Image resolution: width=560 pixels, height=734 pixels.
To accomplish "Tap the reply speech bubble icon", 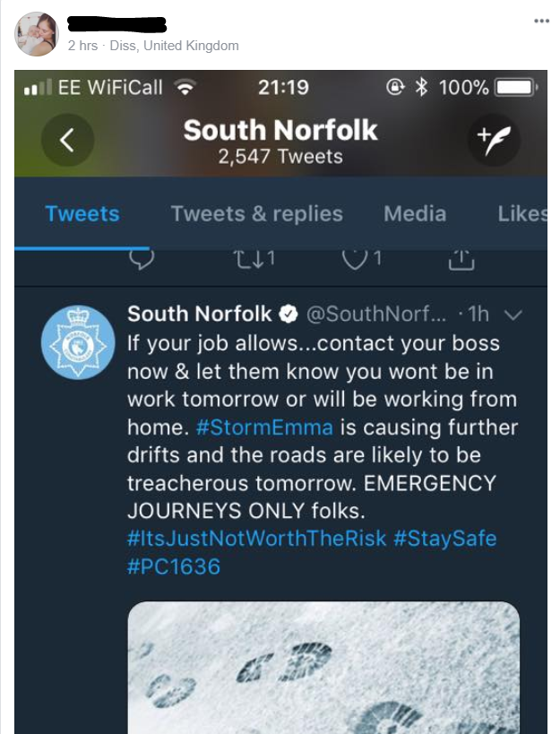I will coord(142,259).
